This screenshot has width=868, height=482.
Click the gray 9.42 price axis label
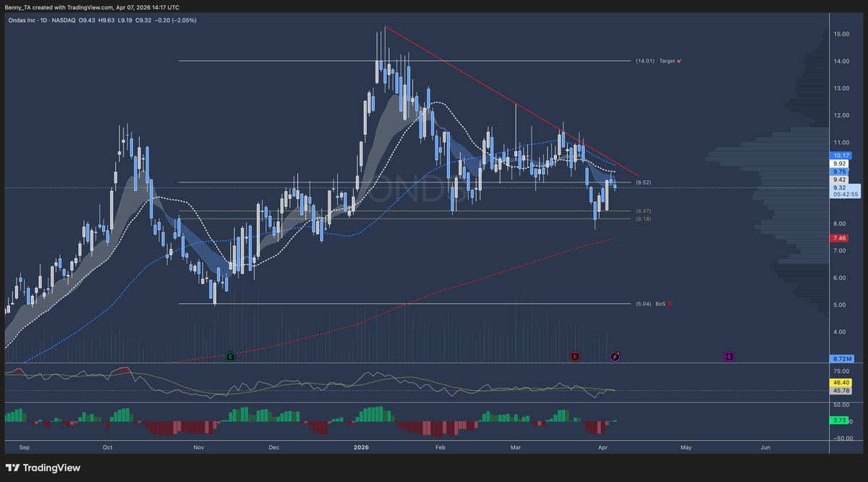coord(839,179)
